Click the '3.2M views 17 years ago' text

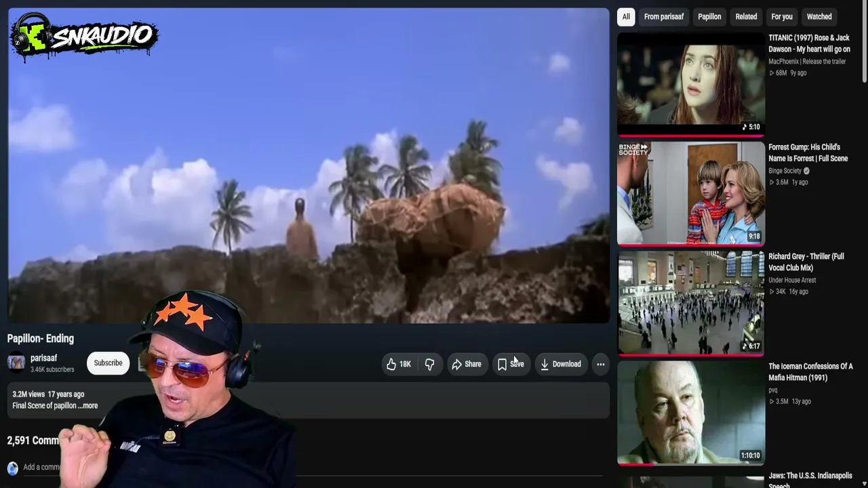pos(48,394)
